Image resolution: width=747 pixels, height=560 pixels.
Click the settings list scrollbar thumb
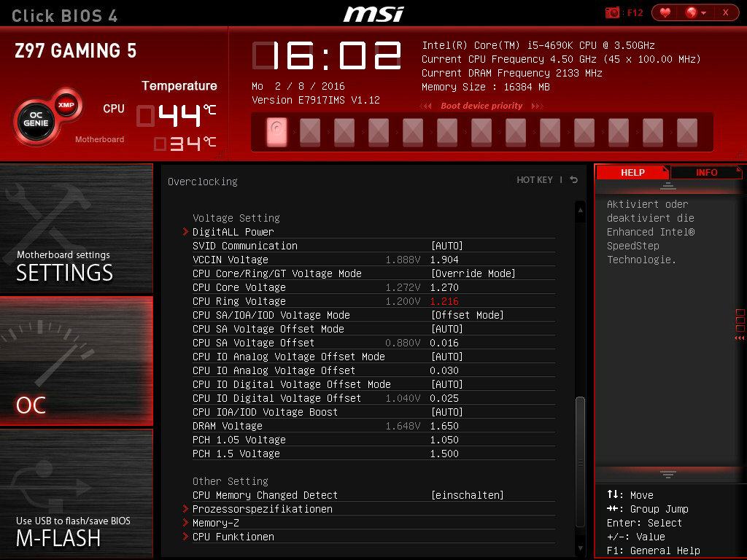(580, 461)
